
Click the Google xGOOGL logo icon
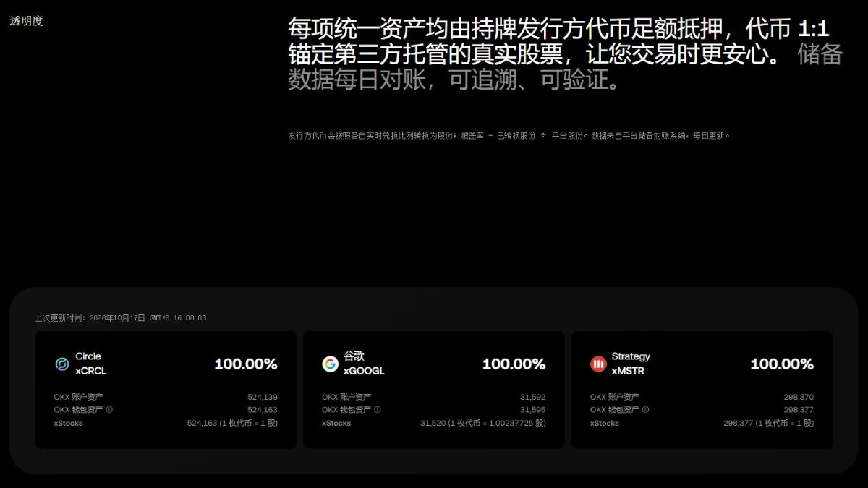tap(330, 364)
